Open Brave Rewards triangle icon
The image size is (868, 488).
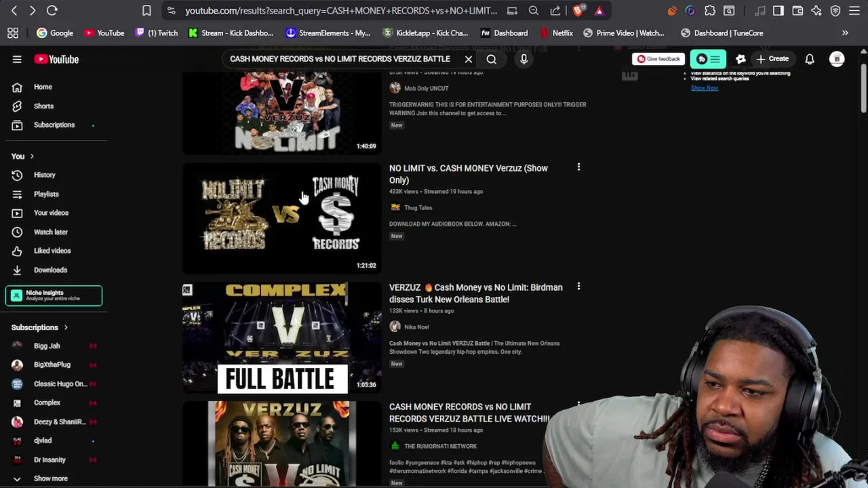pos(599,11)
